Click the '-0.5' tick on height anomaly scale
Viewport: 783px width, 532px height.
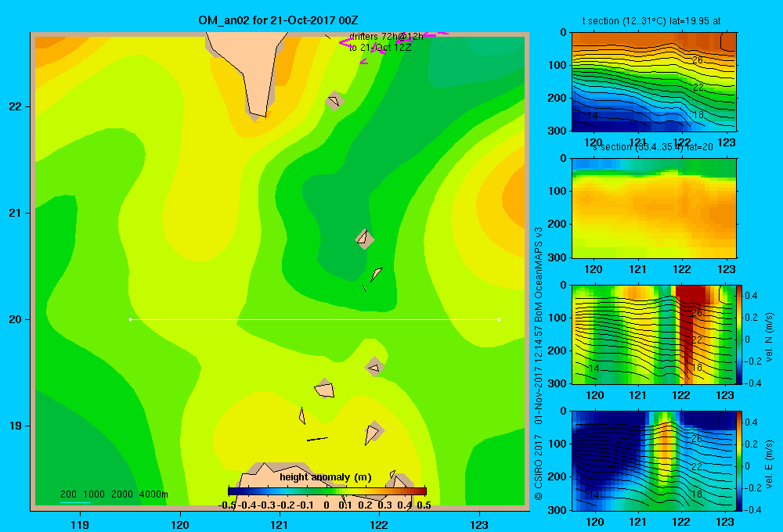pos(227,505)
